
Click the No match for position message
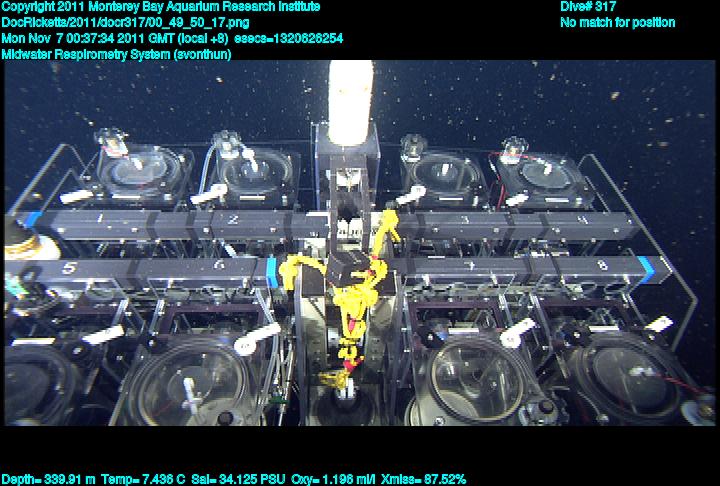point(617,22)
